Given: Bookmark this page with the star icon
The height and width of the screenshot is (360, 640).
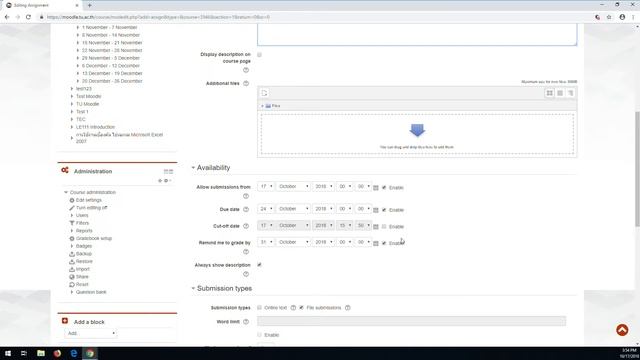Looking at the screenshot, I should tap(609, 17).
